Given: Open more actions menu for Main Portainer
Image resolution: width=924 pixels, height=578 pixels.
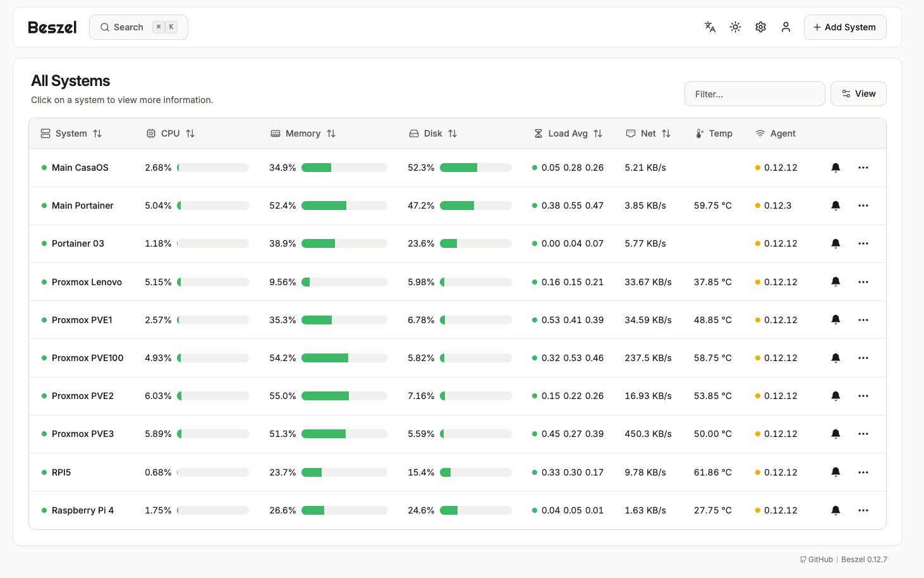Looking at the screenshot, I should [863, 206].
